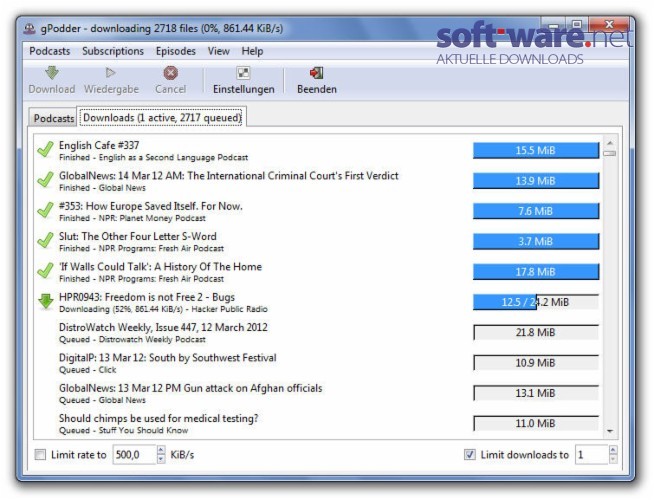Screen dimensions: 654x500
Task: Select 'If Walls Could Talk' episode
Action: (x=317, y=272)
